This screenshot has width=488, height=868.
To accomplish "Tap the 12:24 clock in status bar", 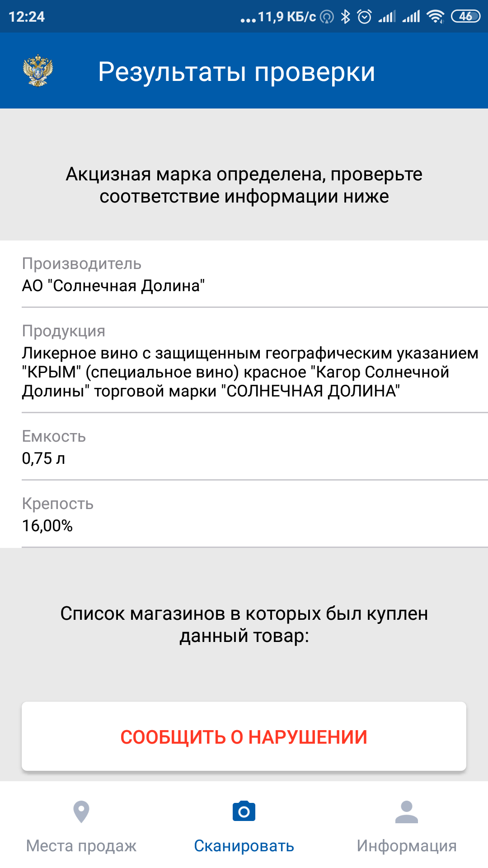I will (x=27, y=17).
